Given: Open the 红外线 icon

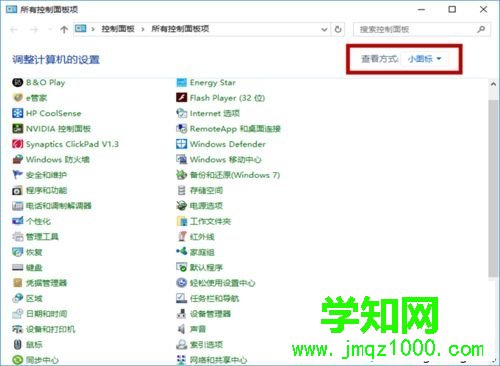Looking at the screenshot, I should pos(181,236).
